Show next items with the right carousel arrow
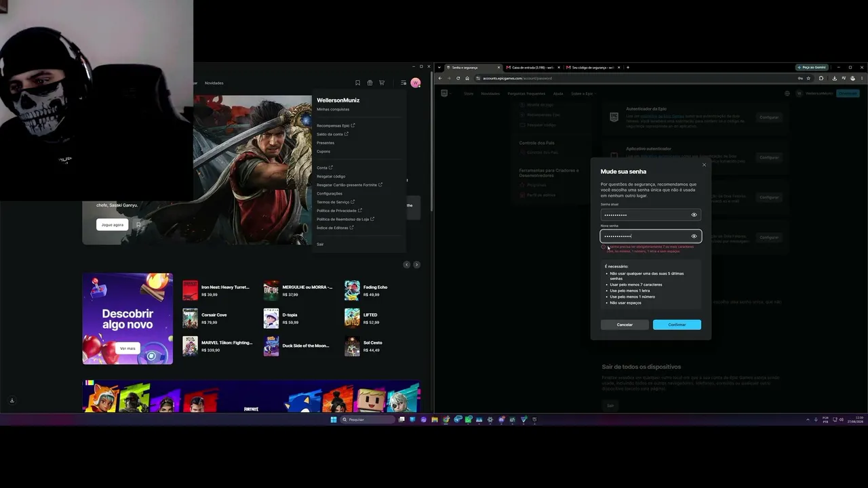The width and height of the screenshot is (868, 488). [x=416, y=264]
